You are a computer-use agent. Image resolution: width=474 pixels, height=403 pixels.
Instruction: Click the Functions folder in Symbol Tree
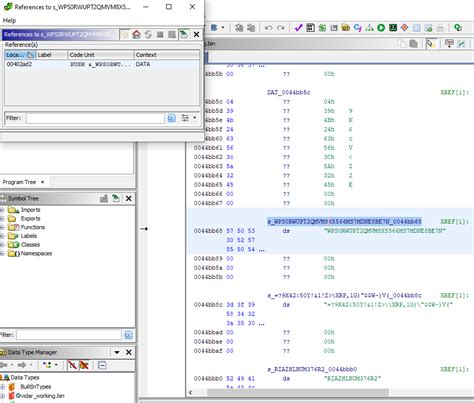pos(32,227)
